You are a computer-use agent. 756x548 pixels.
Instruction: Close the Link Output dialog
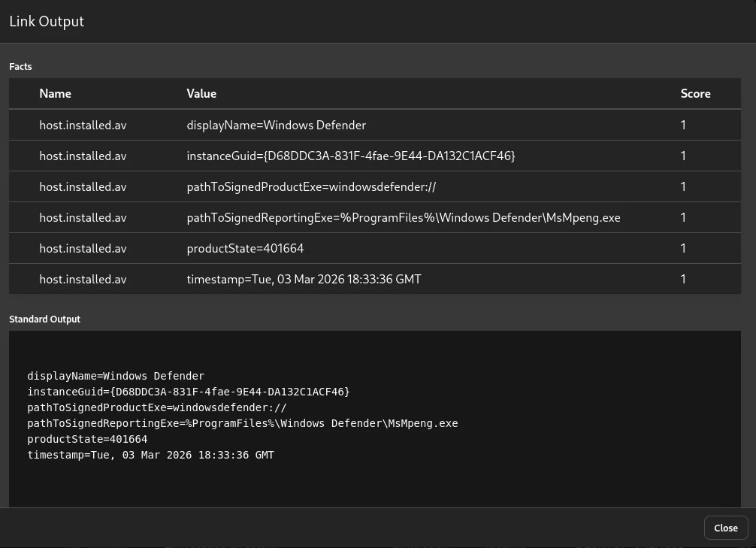click(x=725, y=528)
